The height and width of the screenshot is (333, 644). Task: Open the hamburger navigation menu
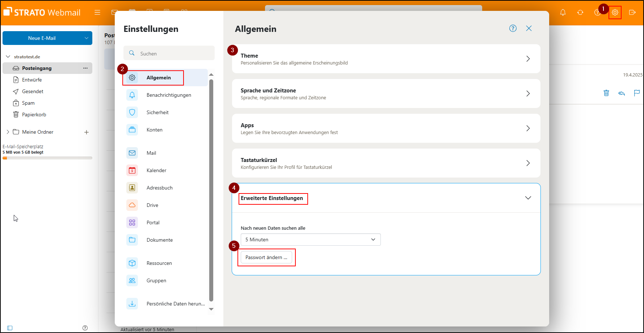point(97,12)
